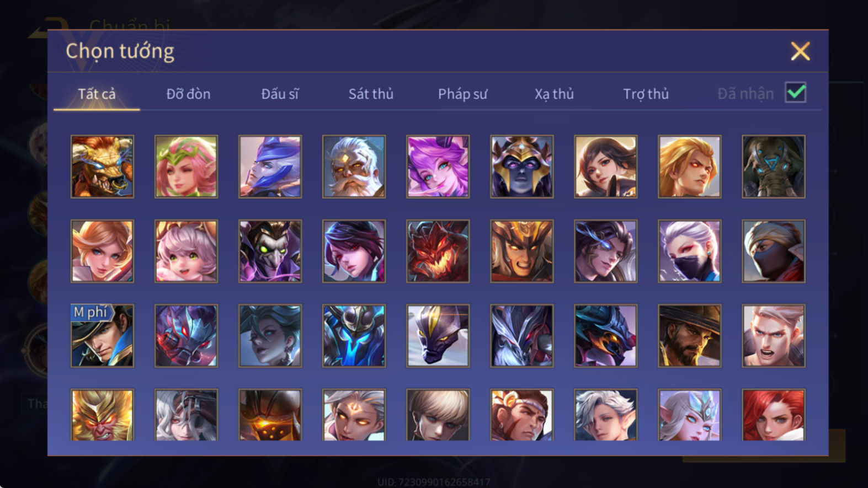The image size is (868, 488).
Task: Select the 'Tất cả' tab
Action: (97, 94)
